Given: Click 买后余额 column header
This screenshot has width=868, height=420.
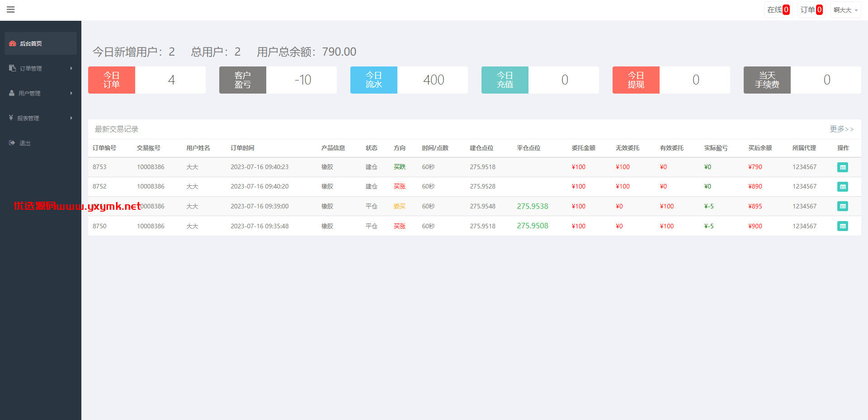Looking at the screenshot, I should [x=760, y=148].
